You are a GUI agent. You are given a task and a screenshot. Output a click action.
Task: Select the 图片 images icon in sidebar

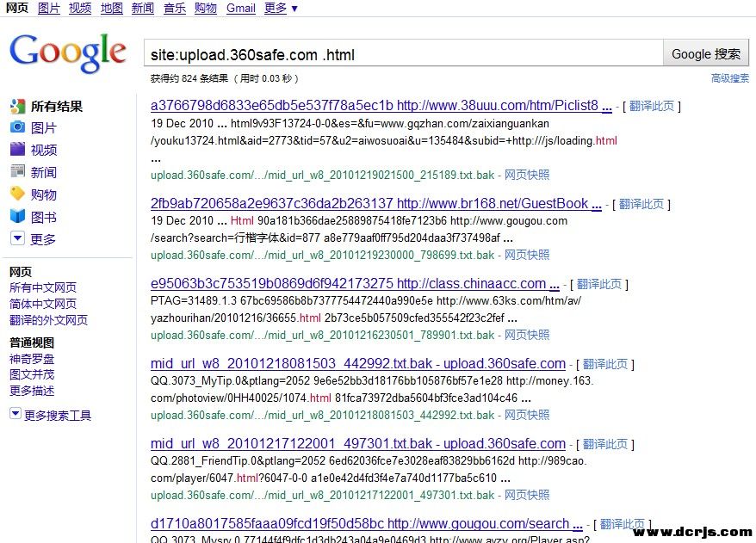[x=17, y=127]
